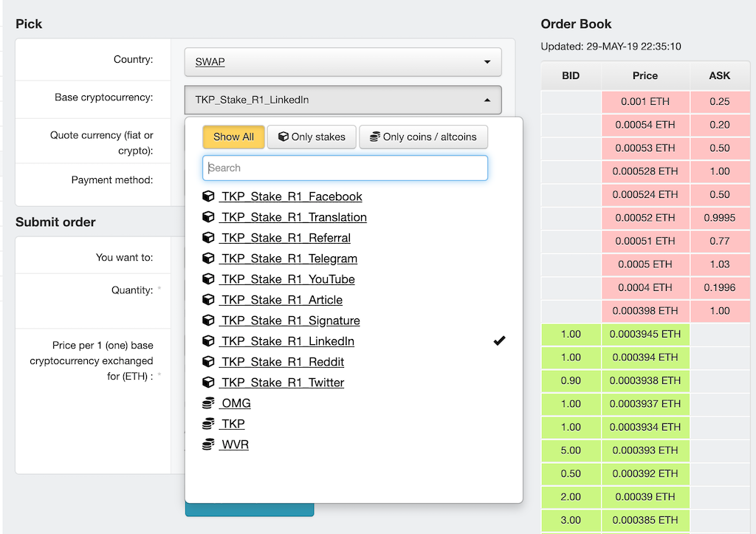Click the cube icon beside TKP_Stake_R1_Reddit
This screenshot has width=756, height=534.
(208, 362)
